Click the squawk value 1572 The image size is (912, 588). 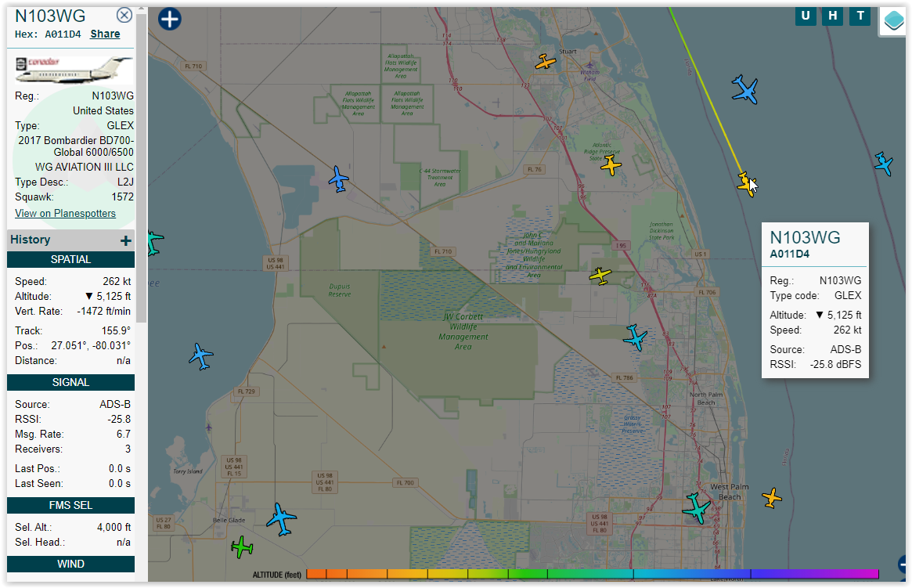click(x=123, y=197)
